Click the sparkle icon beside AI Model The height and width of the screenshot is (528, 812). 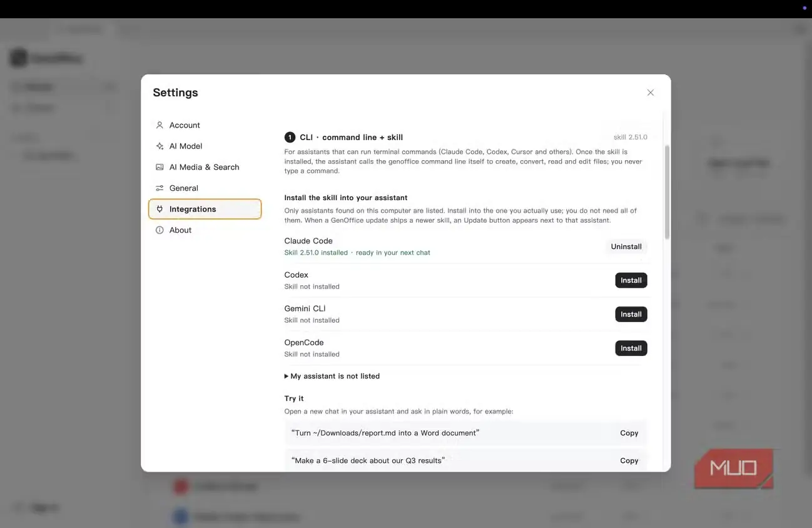[x=160, y=146]
